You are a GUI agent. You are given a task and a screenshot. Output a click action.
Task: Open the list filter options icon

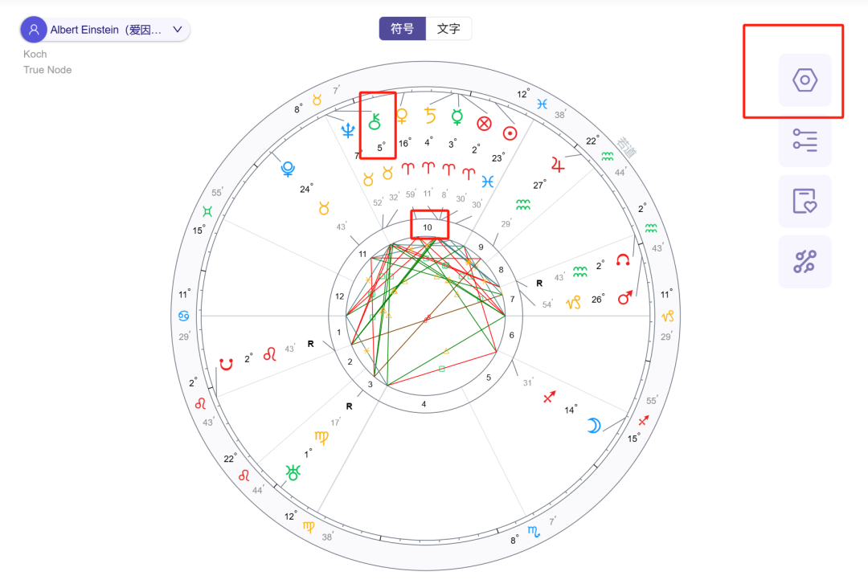point(805,141)
